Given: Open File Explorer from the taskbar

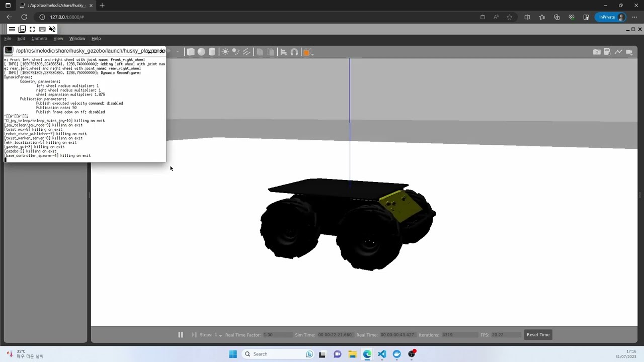Looking at the screenshot, I should click(x=352, y=354).
